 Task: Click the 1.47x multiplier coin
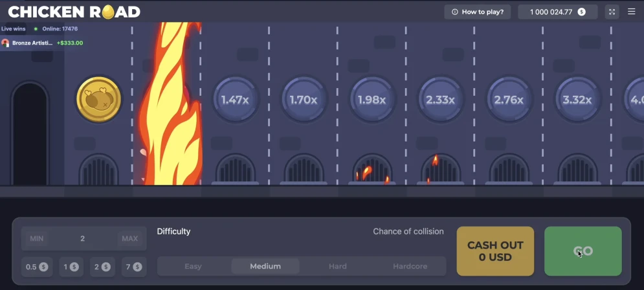pyautogui.click(x=235, y=100)
